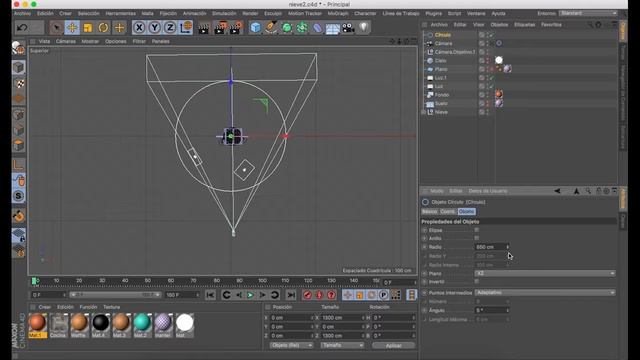640x360 pixels.
Task: Toggle the Z axis lock
Action: click(170, 28)
